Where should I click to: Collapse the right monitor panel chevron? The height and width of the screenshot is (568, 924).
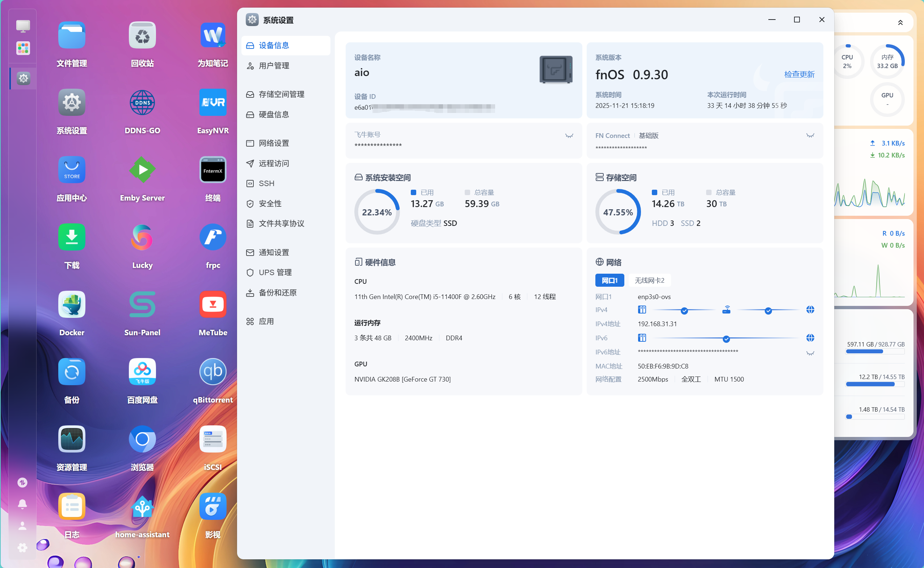tap(900, 23)
